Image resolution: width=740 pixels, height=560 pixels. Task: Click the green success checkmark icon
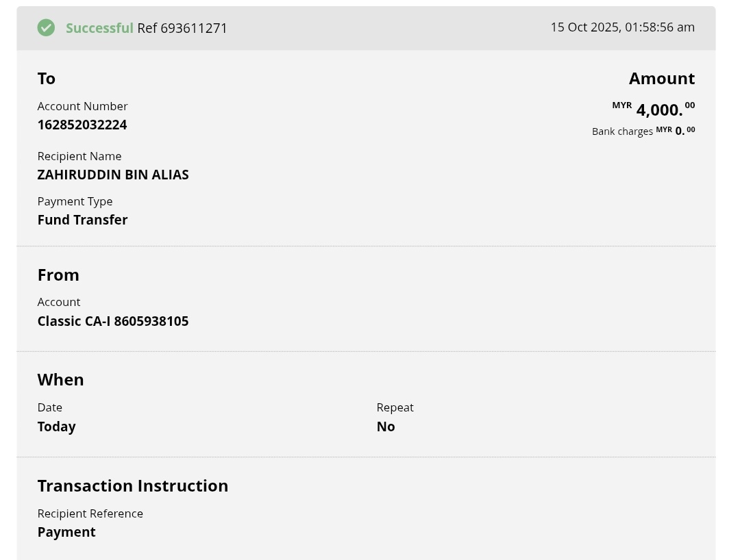coord(46,27)
